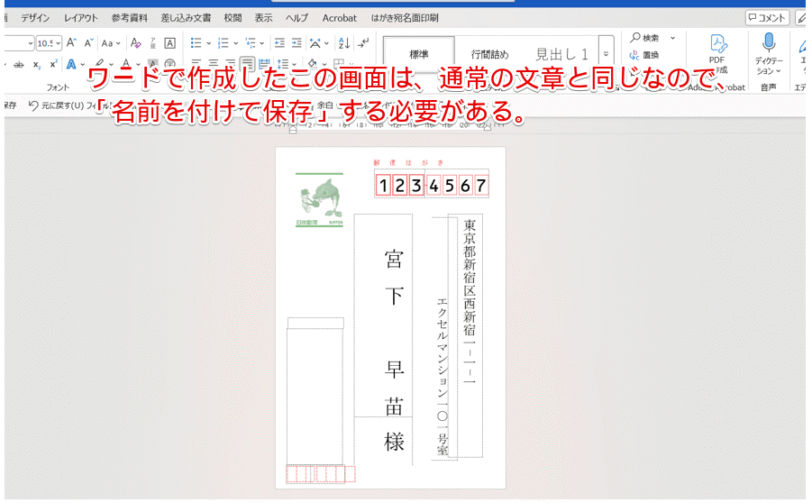Click the font color red A
Viewport: 812px width, 503px height.
(126, 64)
